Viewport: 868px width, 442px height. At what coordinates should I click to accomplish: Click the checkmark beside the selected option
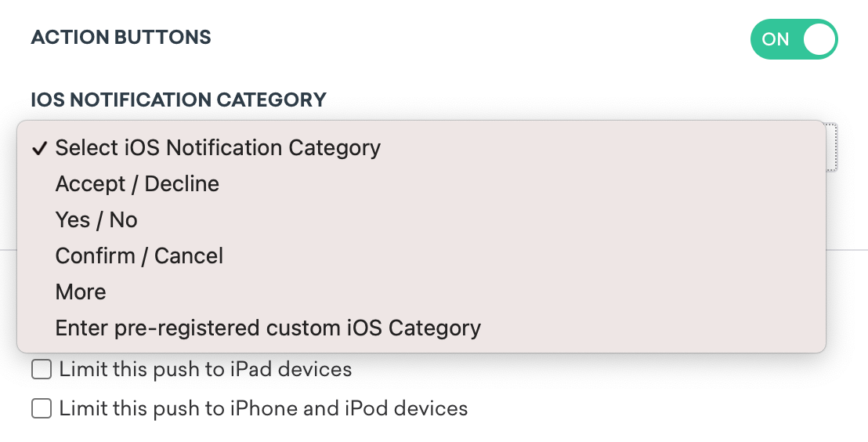coord(39,148)
